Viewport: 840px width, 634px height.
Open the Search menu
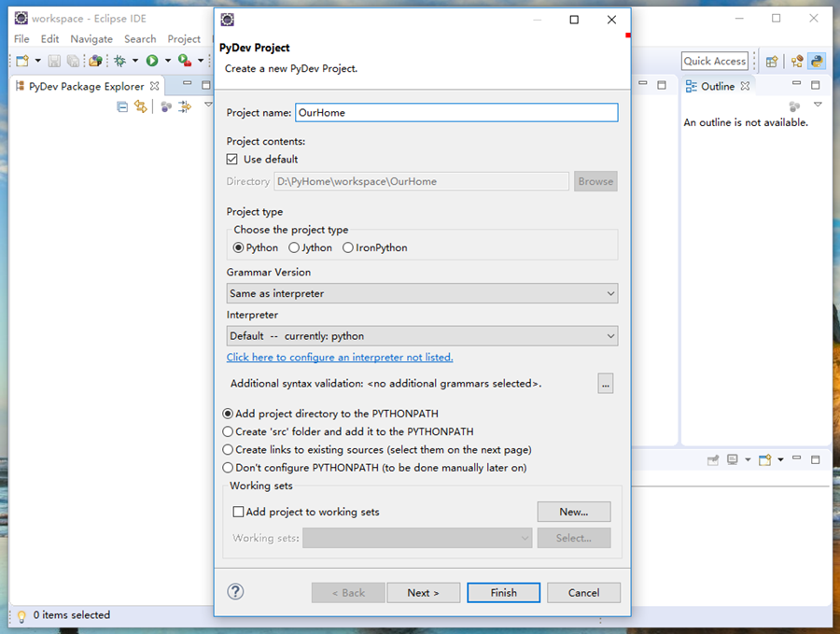140,39
